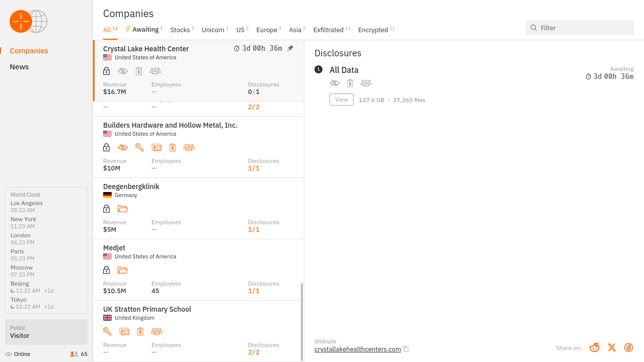
Task: Click the German flag under Deegenbergklinik
Action: 107,195
